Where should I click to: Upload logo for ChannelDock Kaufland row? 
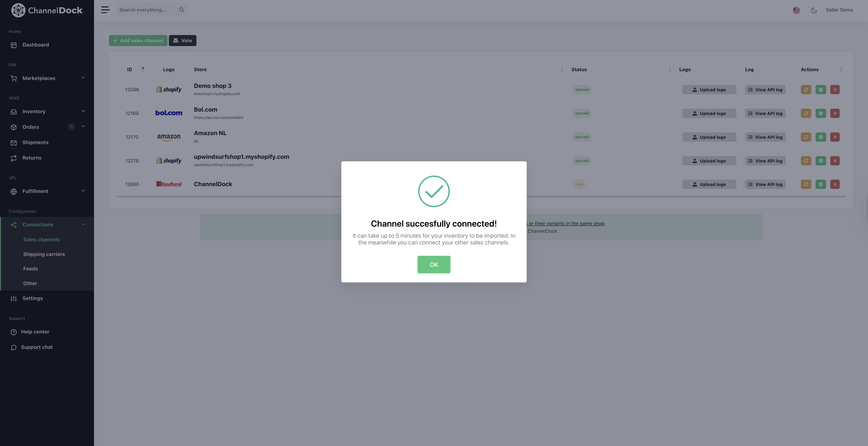point(709,184)
